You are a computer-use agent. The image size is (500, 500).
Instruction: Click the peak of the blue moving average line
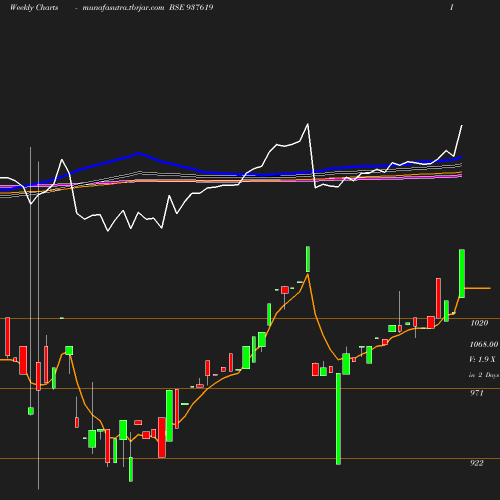click(138, 153)
